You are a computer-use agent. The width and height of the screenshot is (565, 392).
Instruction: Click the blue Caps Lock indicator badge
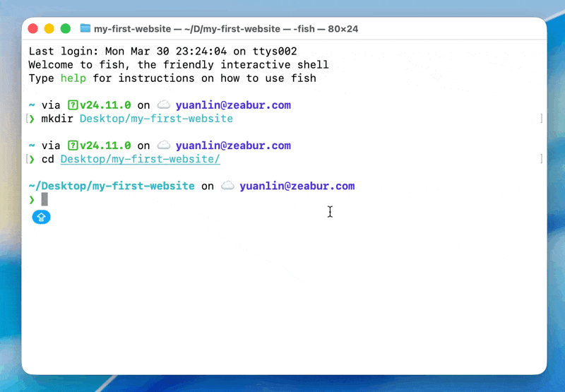point(41,217)
